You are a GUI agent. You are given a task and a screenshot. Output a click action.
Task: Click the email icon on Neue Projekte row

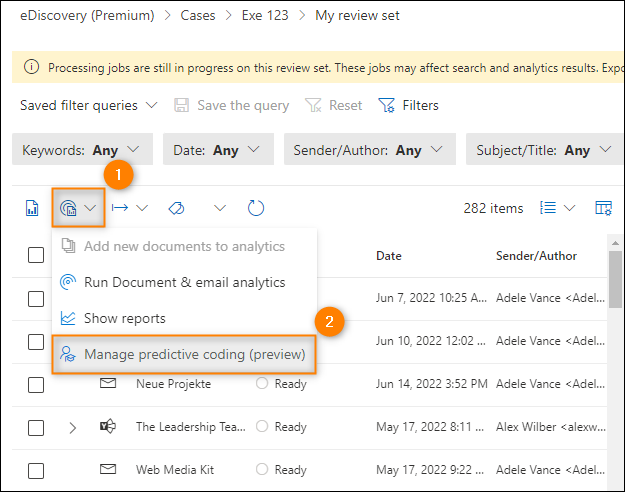click(108, 384)
